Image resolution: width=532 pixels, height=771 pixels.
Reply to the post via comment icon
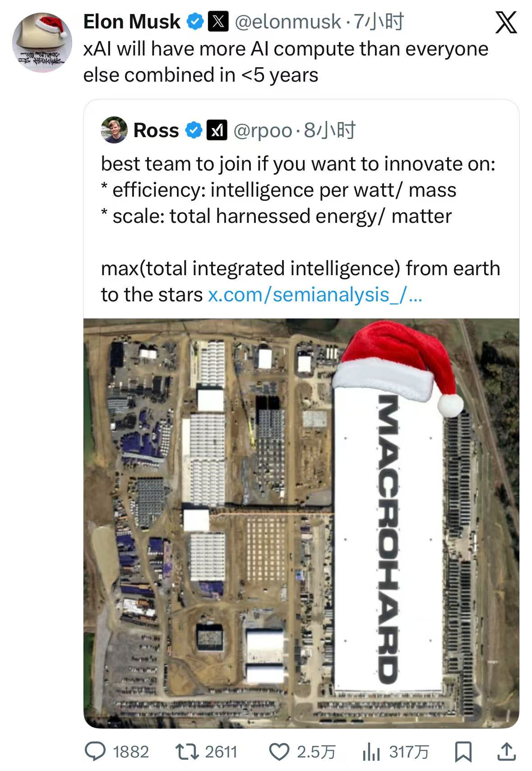(96, 751)
